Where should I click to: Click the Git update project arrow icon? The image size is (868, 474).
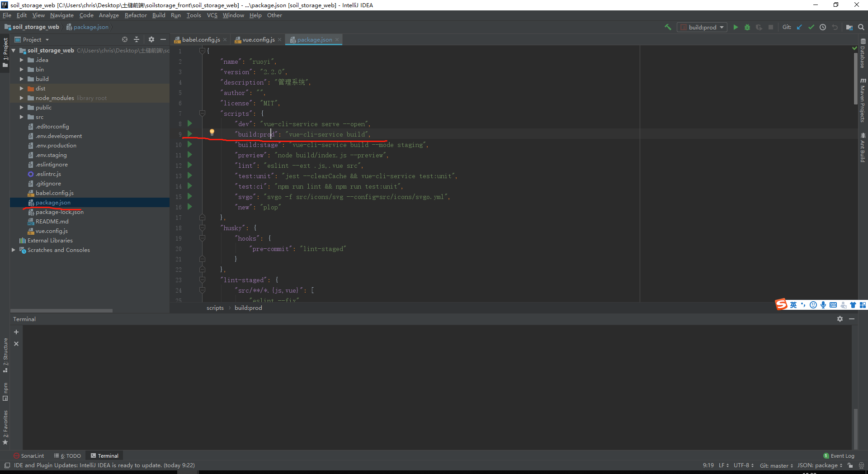799,27
